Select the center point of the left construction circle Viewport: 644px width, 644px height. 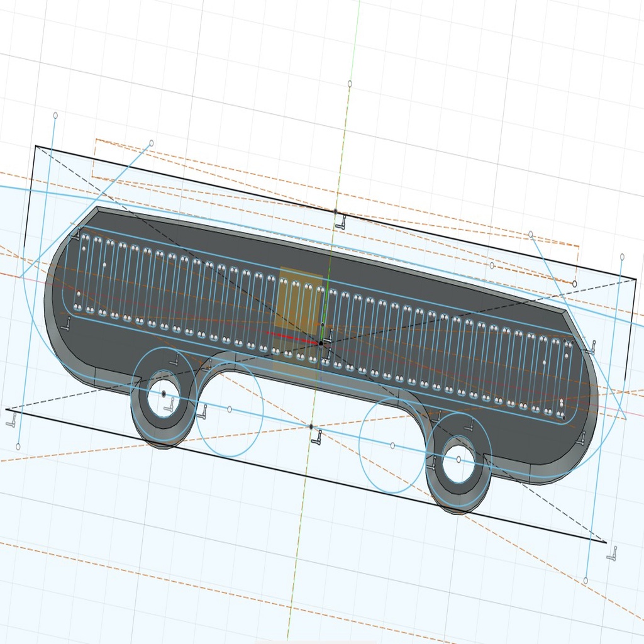230,409
